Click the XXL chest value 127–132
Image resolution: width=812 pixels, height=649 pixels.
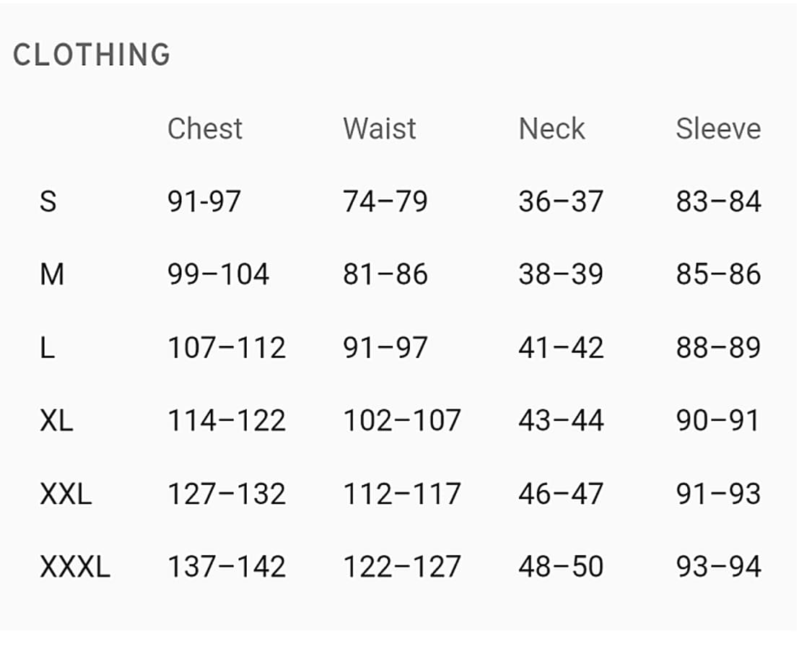227,494
